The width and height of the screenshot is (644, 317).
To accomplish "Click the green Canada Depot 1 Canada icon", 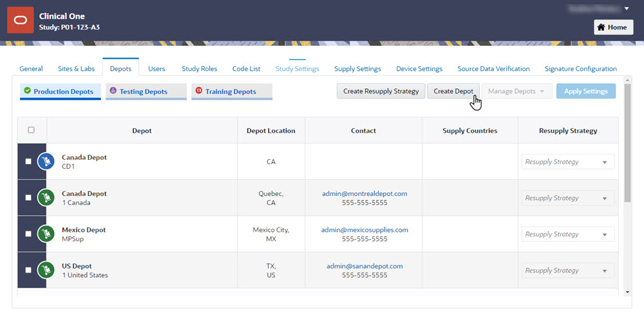I will (x=46, y=198).
